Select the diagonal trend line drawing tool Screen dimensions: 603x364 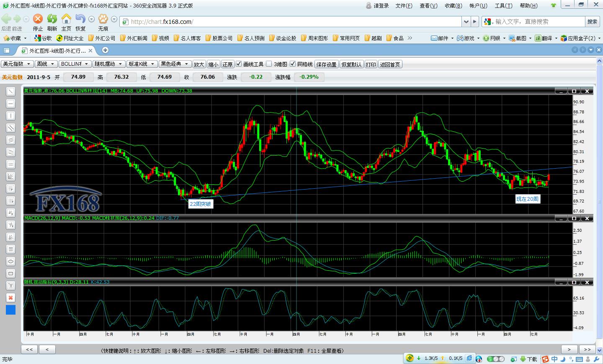pyautogui.click(x=11, y=92)
